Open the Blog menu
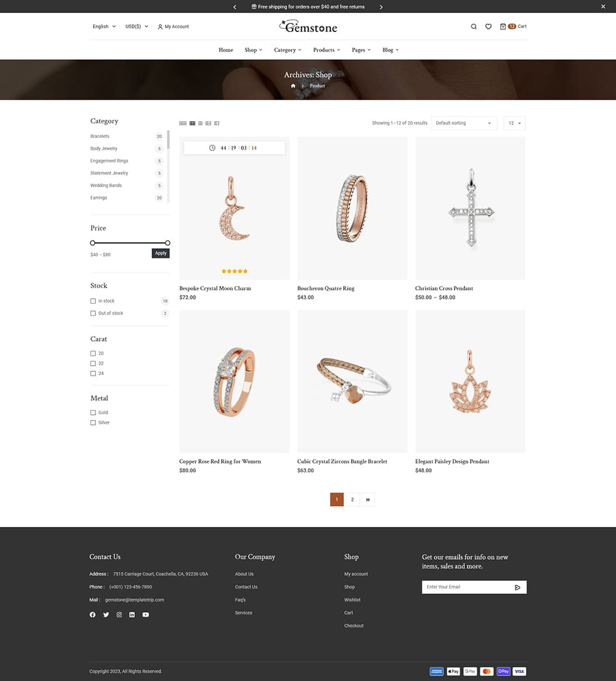Screen dimensions: 616x681 391,50
